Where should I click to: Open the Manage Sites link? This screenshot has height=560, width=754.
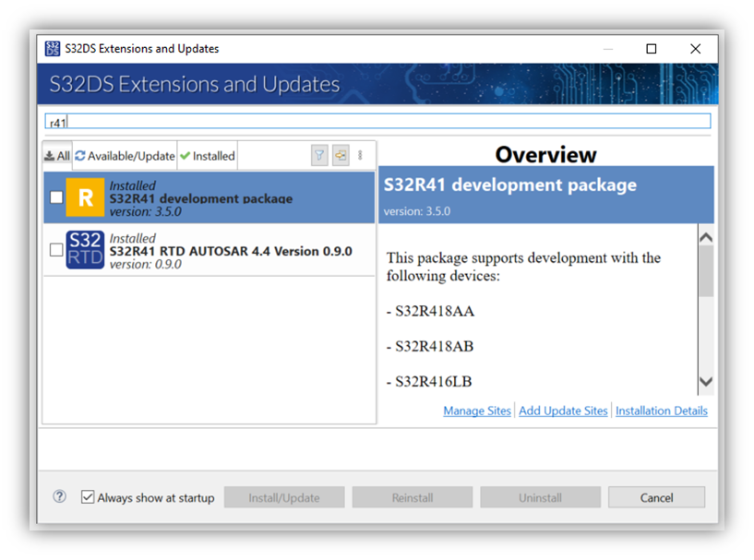tap(477, 411)
